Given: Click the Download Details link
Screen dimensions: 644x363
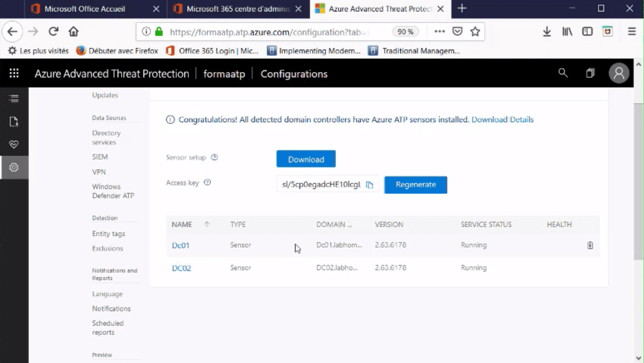Looking at the screenshot, I should tap(502, 119).
